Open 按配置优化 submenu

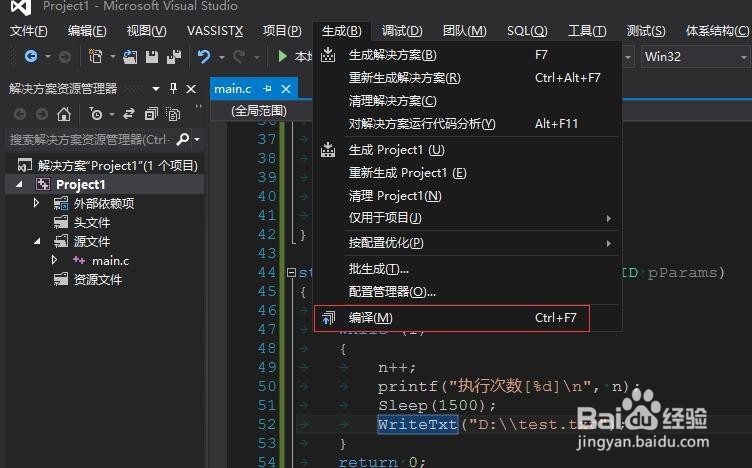[x=468, y=243]
